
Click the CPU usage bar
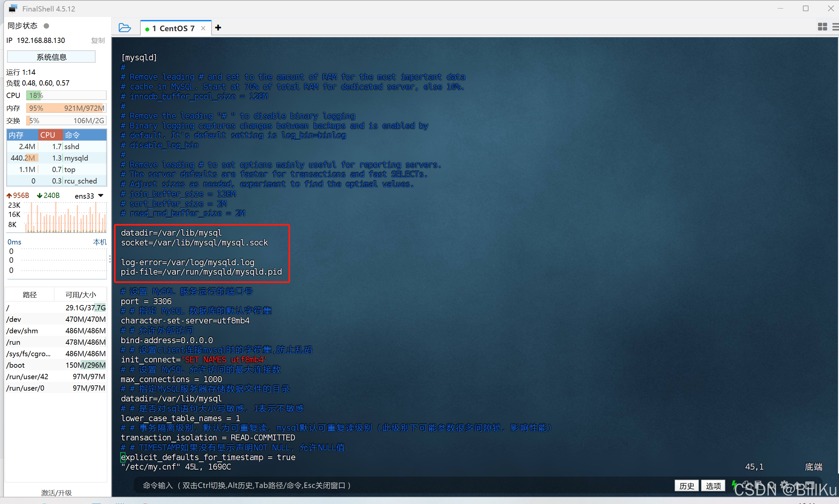(66, 95)
